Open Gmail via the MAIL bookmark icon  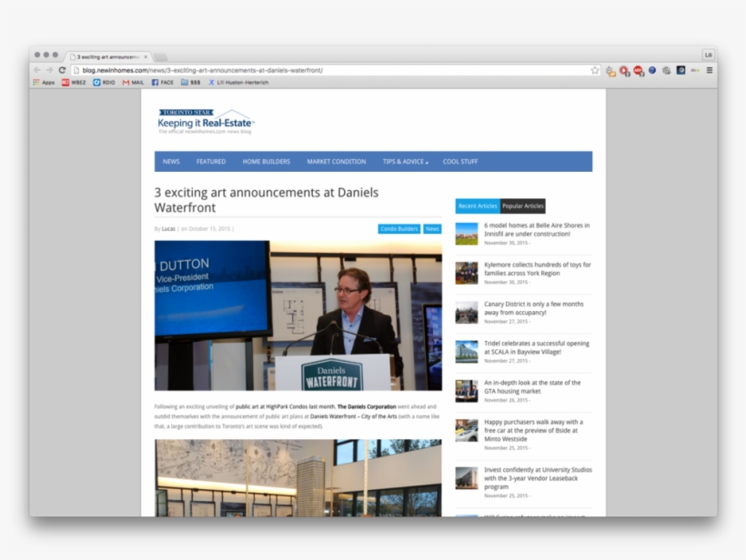(135, 82)
